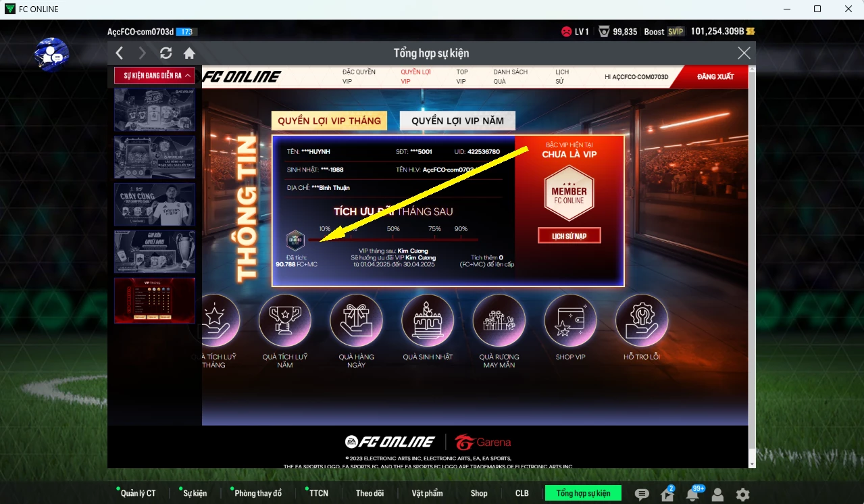Click the FC Online logo in page header
This screenshot has height=504, width=864.
tap(242, 76)
